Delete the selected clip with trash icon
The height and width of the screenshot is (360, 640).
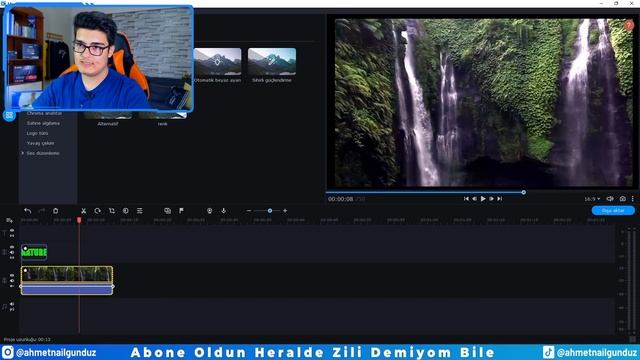pyautogui.click(x=56, y=211)
